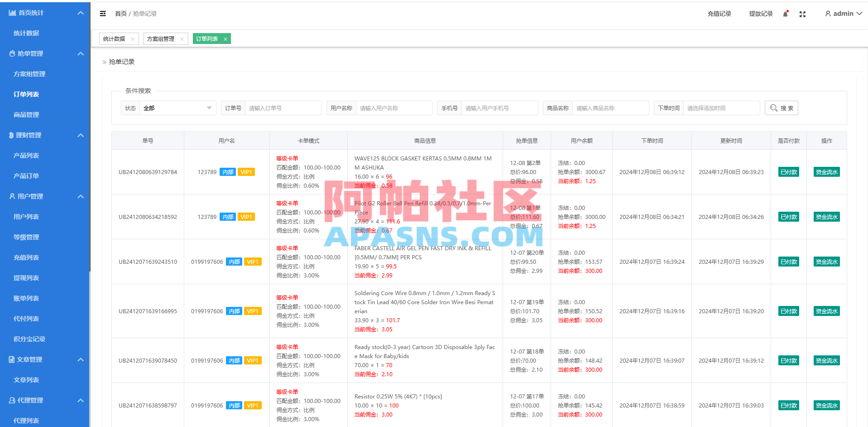The width and height of the screenshot is (868, 427).
Task: Open 充值记录 from the top bar
Action: click(x=719, y=14)
